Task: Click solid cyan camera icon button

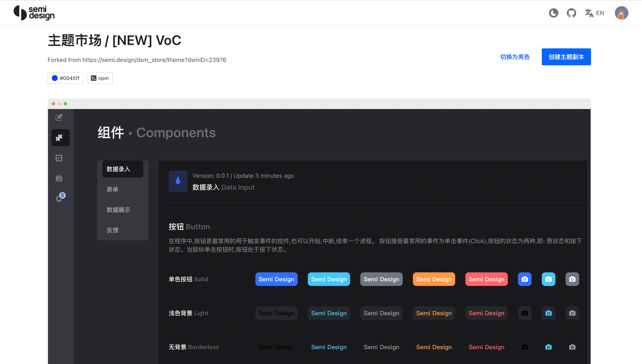Action: tap(548, 279)
